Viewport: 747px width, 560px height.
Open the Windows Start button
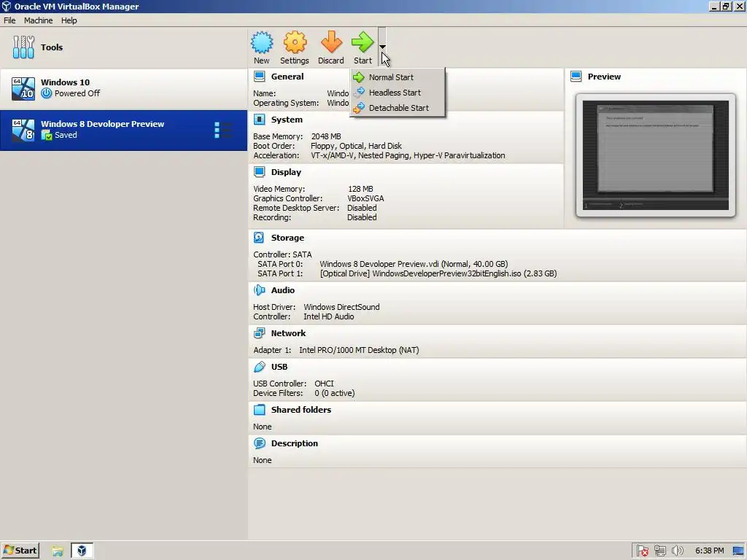[x=20, y=551]
